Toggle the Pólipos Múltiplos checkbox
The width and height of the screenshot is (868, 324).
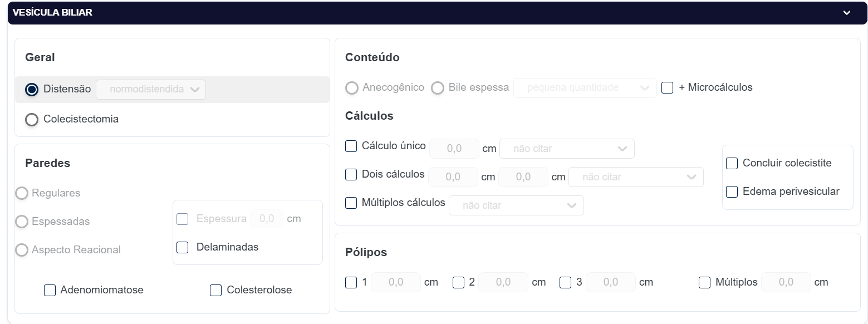point(704,283)
